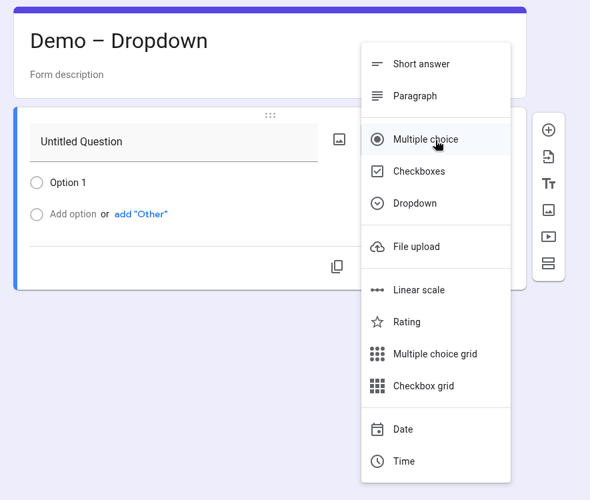Select Linear scale question type

point(436,290)
